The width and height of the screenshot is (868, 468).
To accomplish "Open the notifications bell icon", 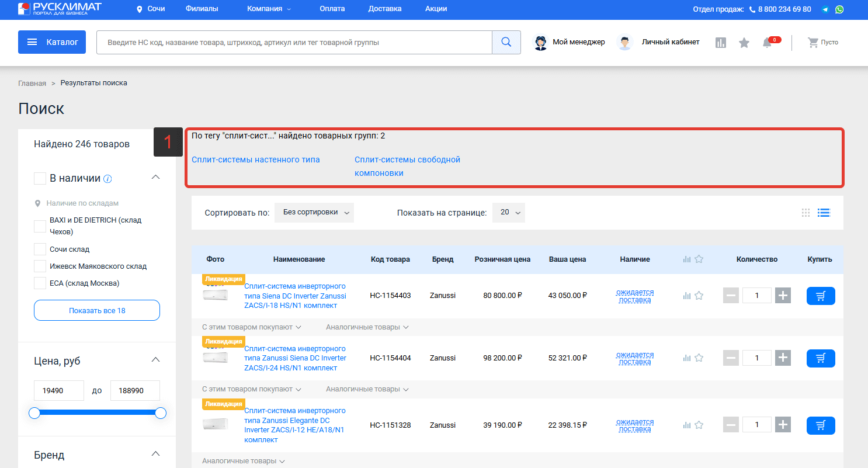I will [x=768, y=43].
